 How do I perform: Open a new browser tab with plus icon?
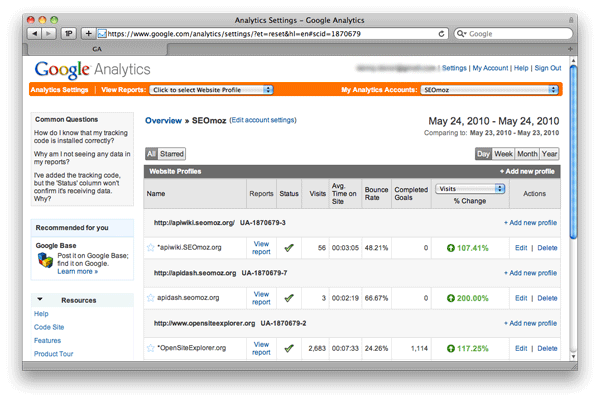[89, 33]
